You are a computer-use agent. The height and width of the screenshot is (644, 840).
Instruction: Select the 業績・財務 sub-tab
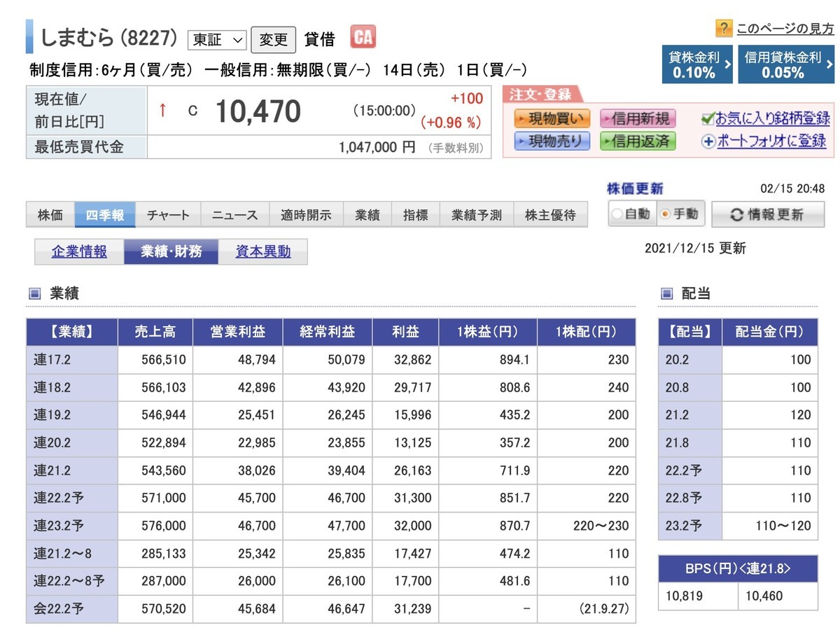(171, 251)
